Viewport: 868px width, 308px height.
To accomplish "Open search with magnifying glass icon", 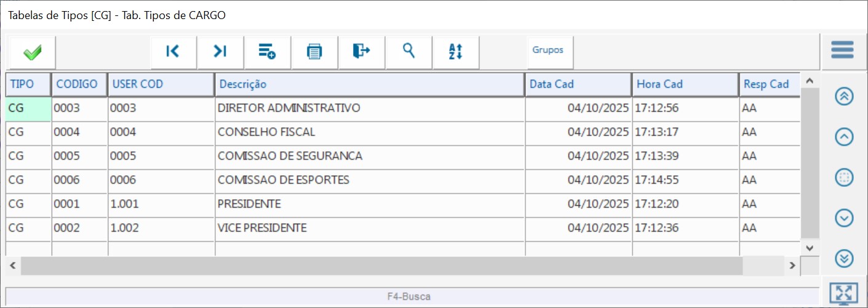I will [x=408, y=52].
